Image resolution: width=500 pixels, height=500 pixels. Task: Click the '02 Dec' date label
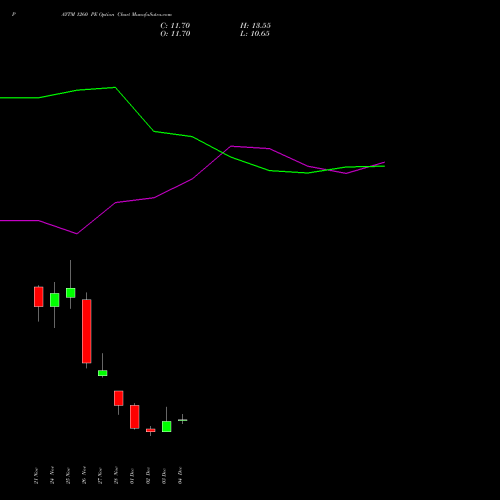(148, 476)
